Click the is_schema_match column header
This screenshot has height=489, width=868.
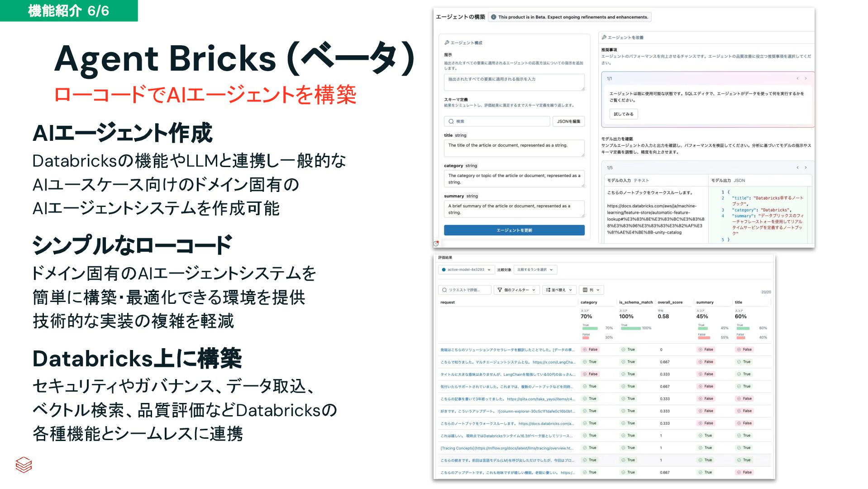coord(636,302)
